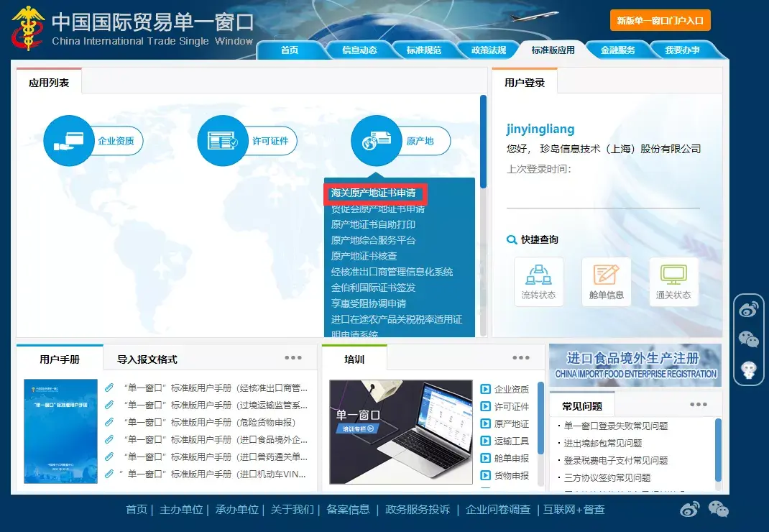
Task: Open footer link 政务服务投诉
Action: pyautogui.click(x=418, y=510)
